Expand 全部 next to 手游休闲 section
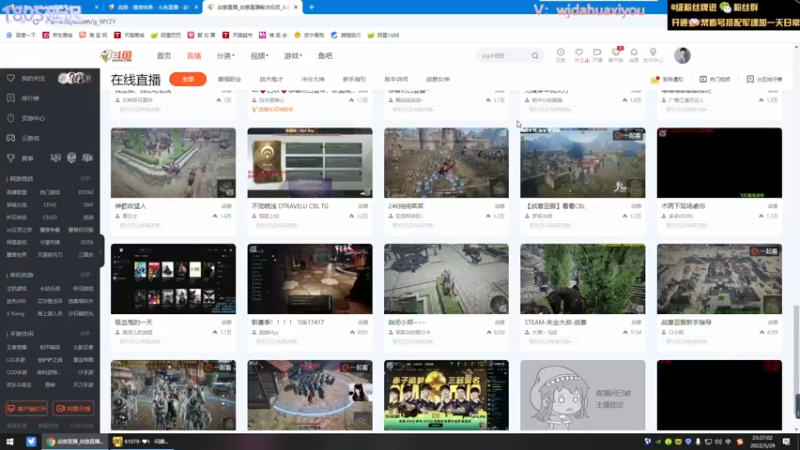The width and height of the screenshot is (800, 450). tap(86, 334)
